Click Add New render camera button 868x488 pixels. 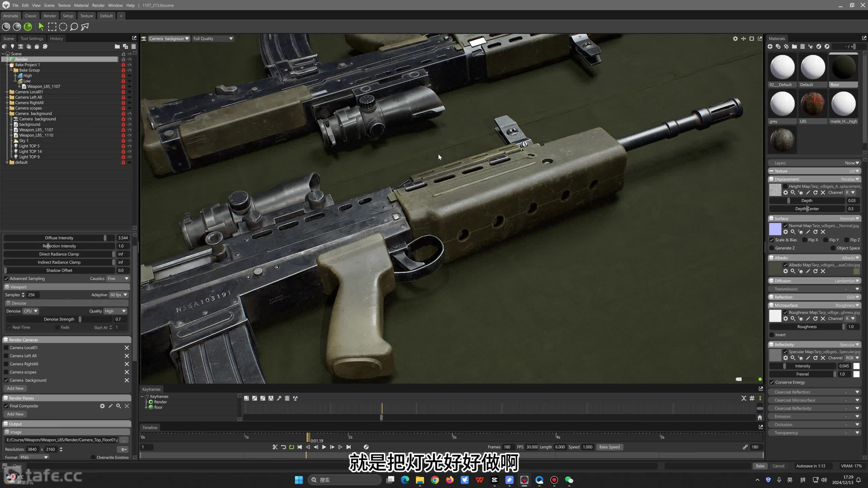(15, 388)
